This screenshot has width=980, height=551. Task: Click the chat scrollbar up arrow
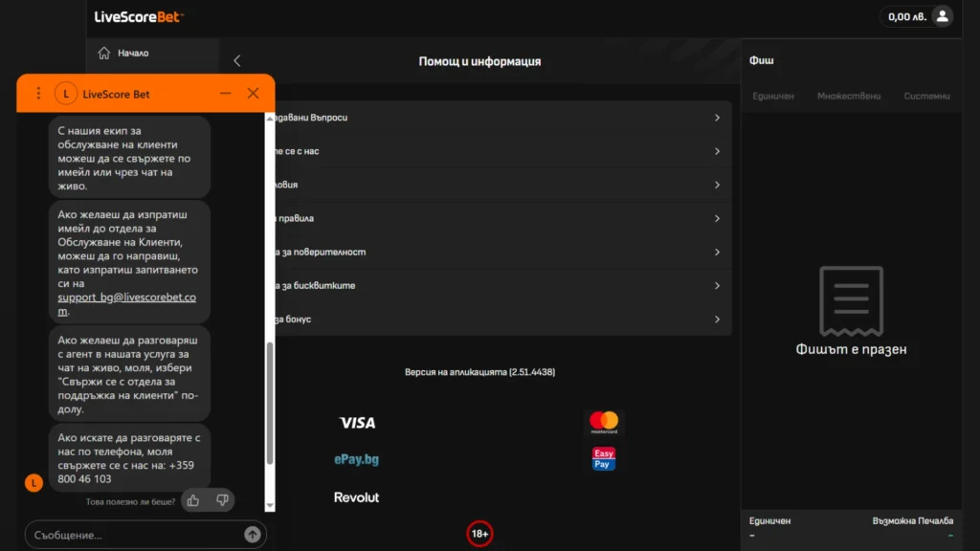[x=270, y=118]
